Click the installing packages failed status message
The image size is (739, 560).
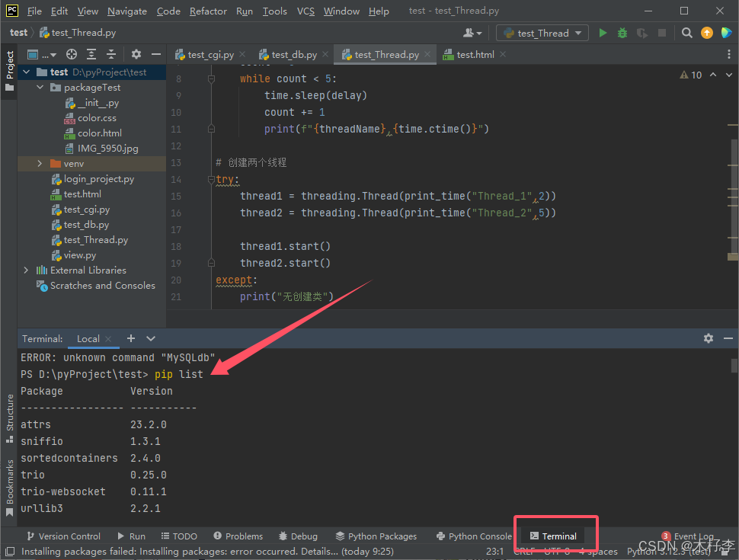point(207,551)
